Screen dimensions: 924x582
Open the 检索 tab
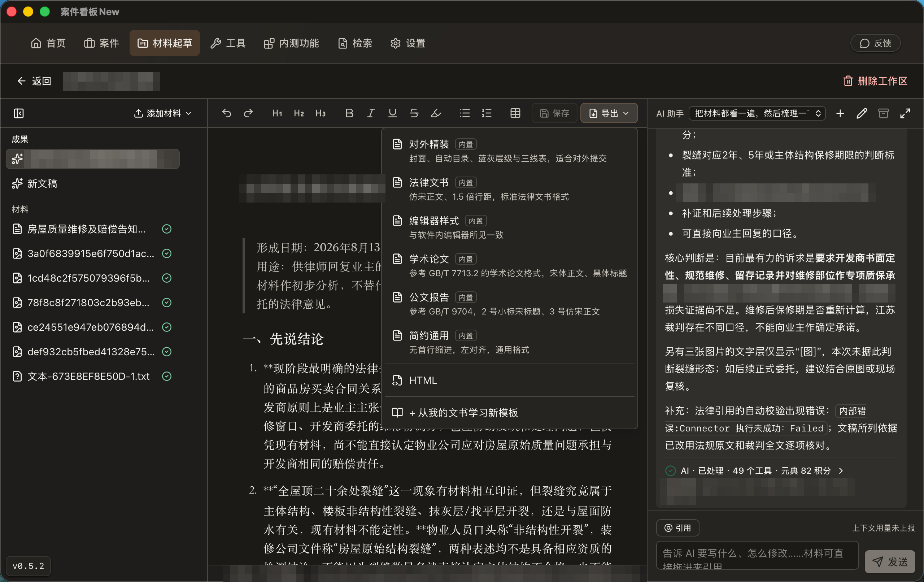[x=355, y=43]
